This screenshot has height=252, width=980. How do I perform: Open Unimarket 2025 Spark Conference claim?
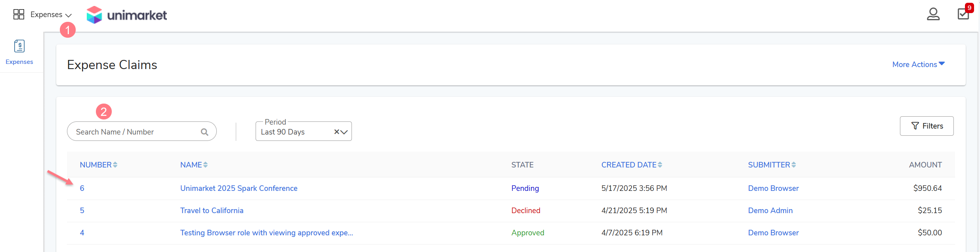pos(239,188)
